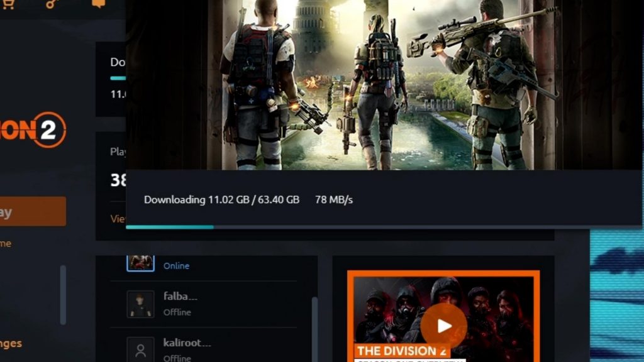Click the friends list scrollbar

314,329
